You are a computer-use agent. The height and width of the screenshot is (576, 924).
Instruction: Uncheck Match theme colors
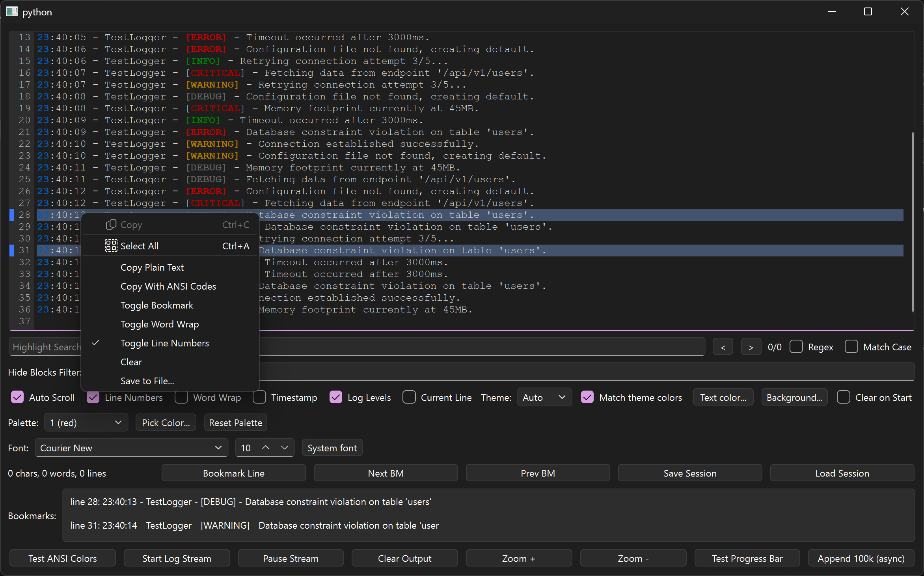[587, 397]
